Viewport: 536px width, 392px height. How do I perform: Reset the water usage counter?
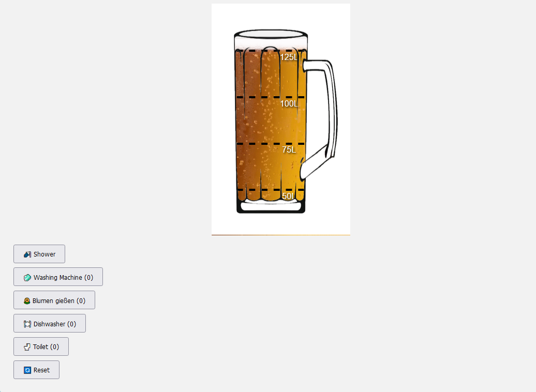click(37, 370)
